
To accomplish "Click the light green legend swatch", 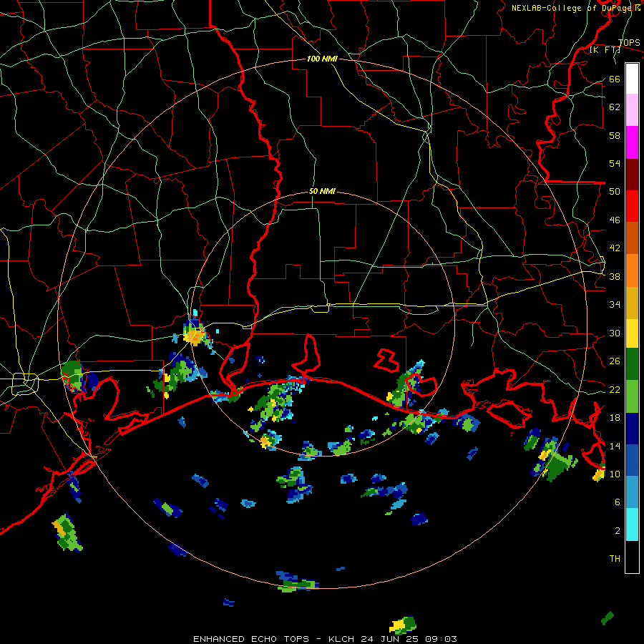I will pyautogui.click(x=632, y=396).
